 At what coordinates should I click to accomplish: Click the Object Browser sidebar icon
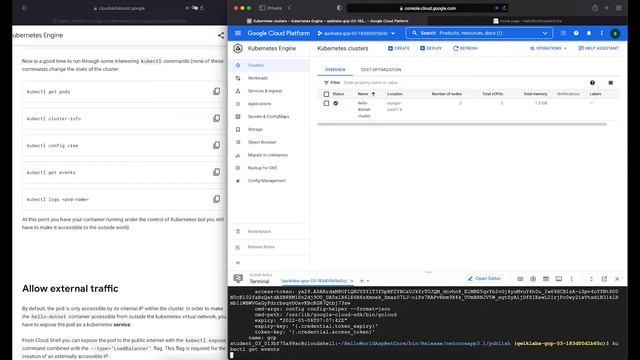238,142
